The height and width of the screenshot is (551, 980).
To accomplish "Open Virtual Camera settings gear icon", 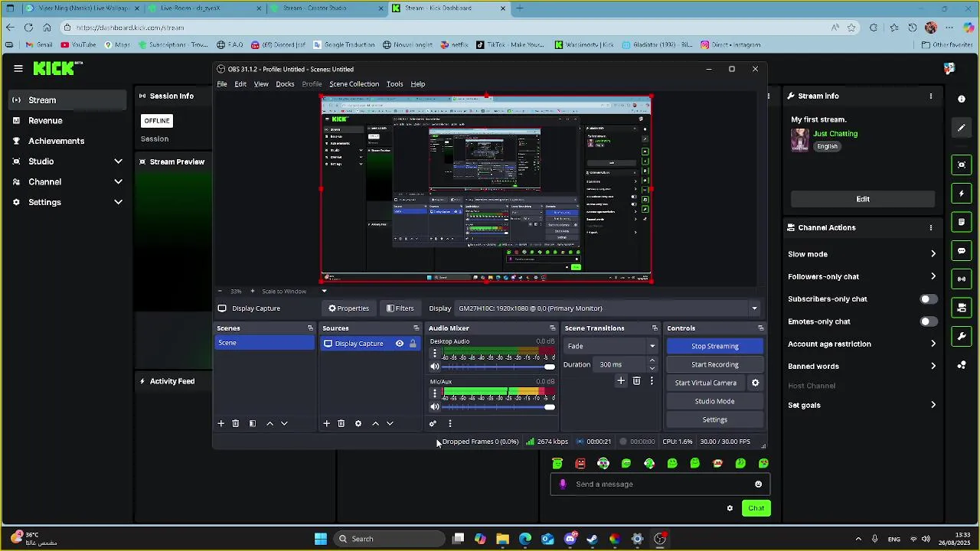I will (x=755, y=383).
